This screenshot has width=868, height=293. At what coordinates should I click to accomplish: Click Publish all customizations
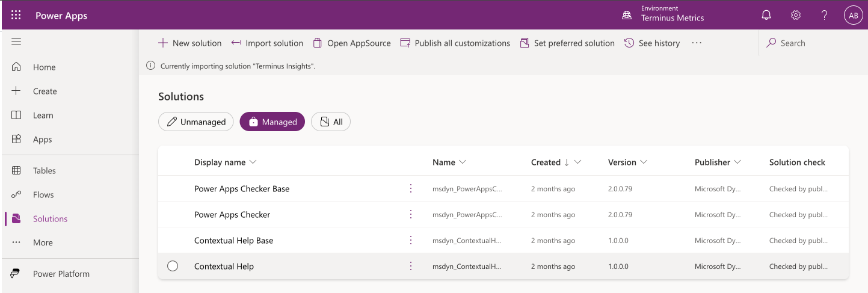(455, 43)
